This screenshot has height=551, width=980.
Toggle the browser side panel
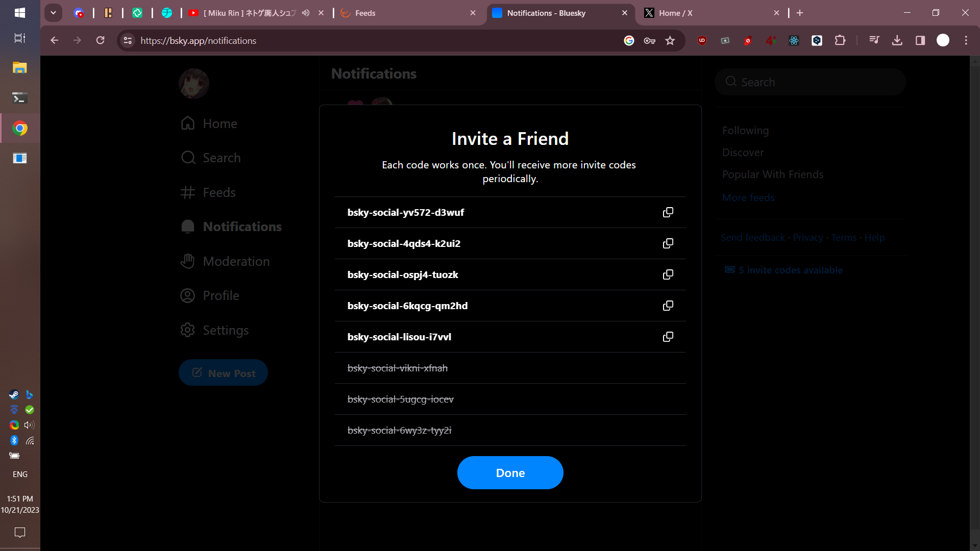click(920, 41)
